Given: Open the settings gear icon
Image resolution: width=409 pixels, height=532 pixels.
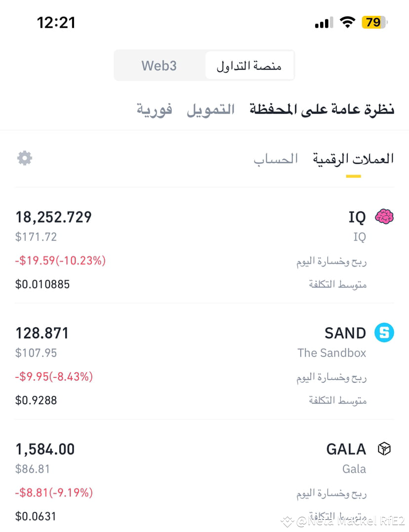Looking at the screenshot, I should click(x=25, y=158).
